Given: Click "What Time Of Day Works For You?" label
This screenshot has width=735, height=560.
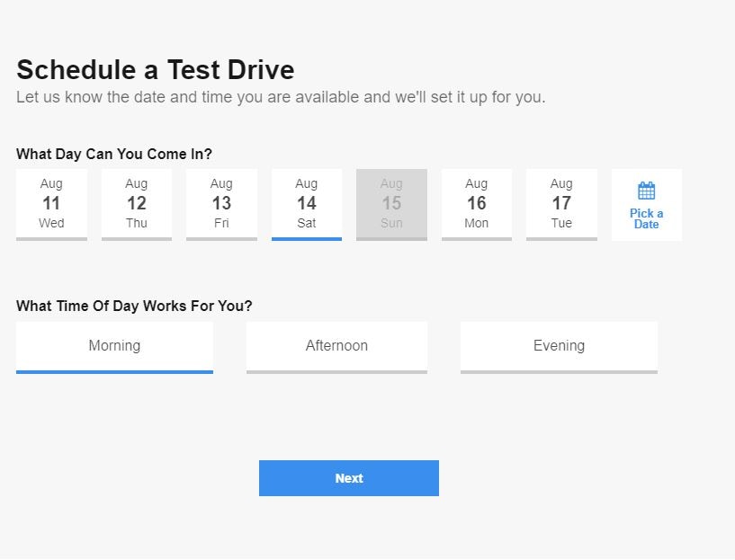Looking at the screenshot, I should pos(134,306).
